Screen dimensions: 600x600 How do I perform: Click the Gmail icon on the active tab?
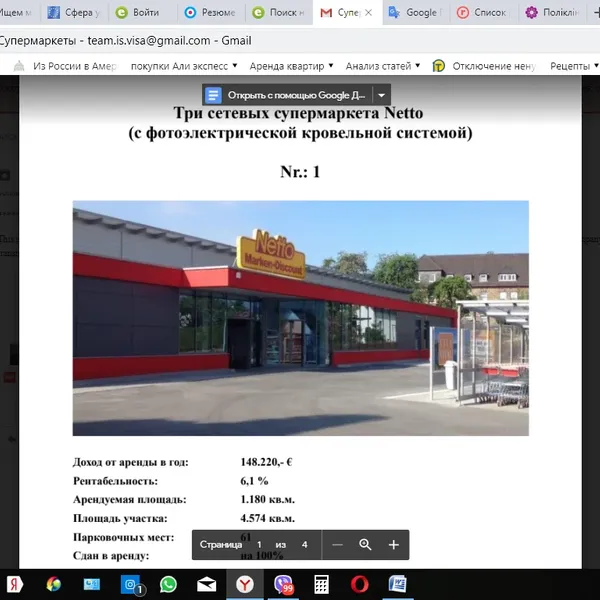(x=326, y=13)
